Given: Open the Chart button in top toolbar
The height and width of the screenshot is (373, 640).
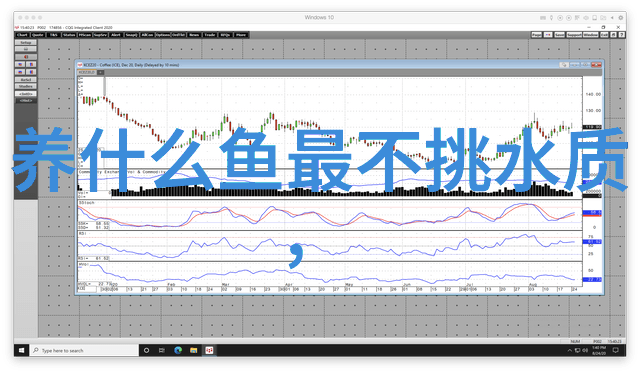Looking at the screenshot, I should click(x=22, y=35).
